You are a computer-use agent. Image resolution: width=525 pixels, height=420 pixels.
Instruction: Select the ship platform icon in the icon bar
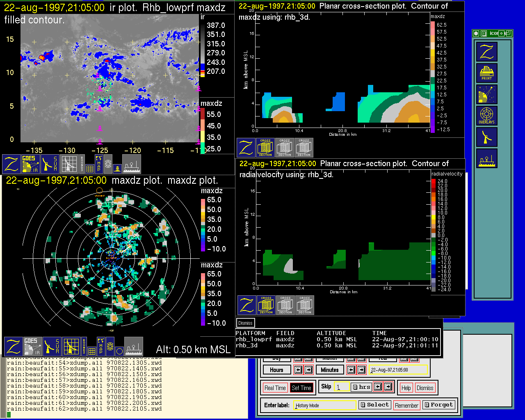[x=486, y=158]
